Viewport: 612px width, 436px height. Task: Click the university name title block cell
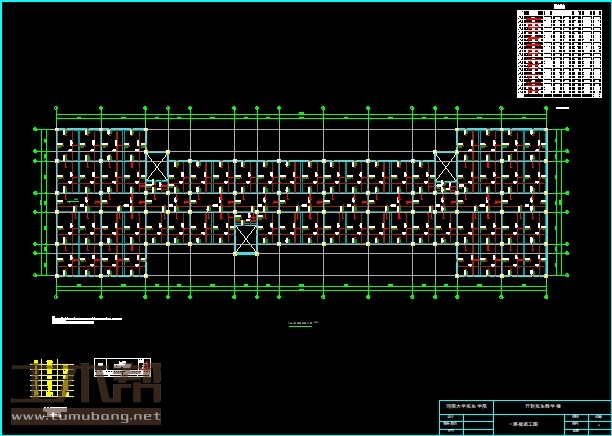(x=467, y=408)
